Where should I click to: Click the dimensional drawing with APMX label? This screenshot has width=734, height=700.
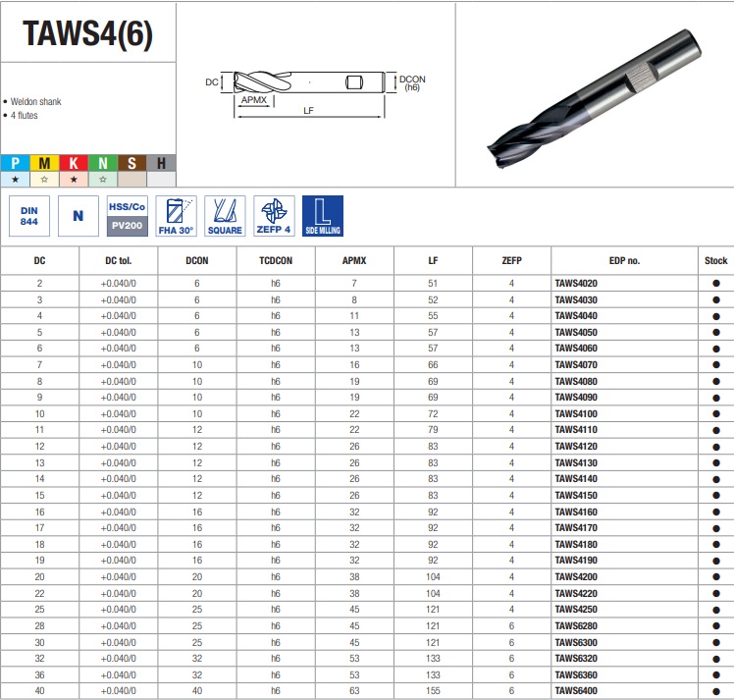pyautogui.click(x=315, y=93)
